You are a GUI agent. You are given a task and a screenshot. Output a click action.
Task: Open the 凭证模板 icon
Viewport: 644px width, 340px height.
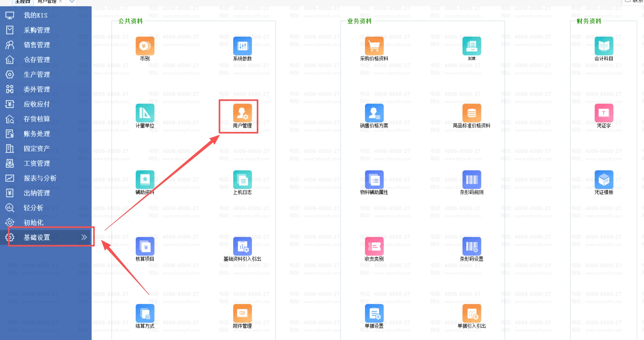pos(604,180)
